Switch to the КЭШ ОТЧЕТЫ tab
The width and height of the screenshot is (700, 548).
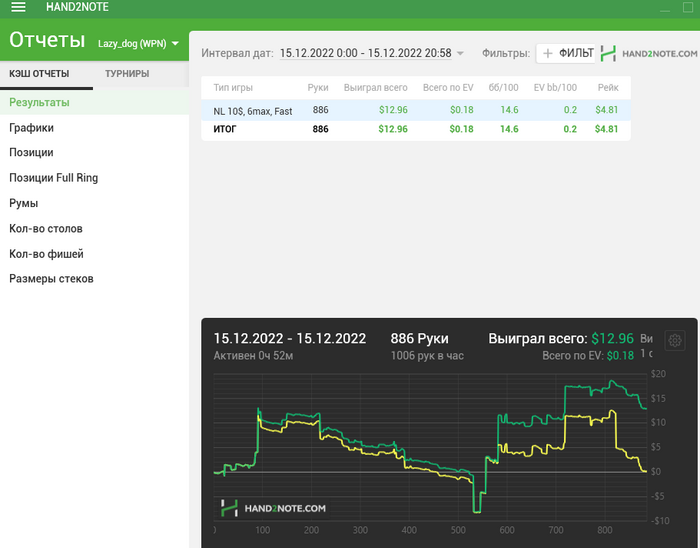pos(39,74)
